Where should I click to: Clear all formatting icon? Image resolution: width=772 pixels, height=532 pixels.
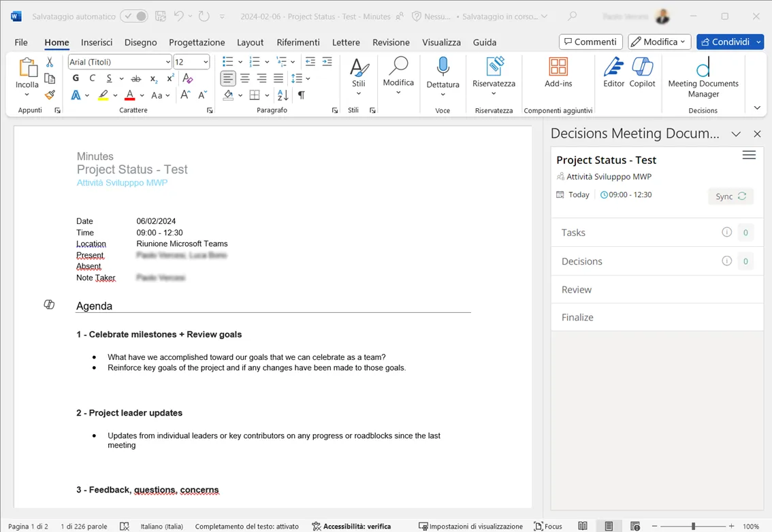point(188,78)
